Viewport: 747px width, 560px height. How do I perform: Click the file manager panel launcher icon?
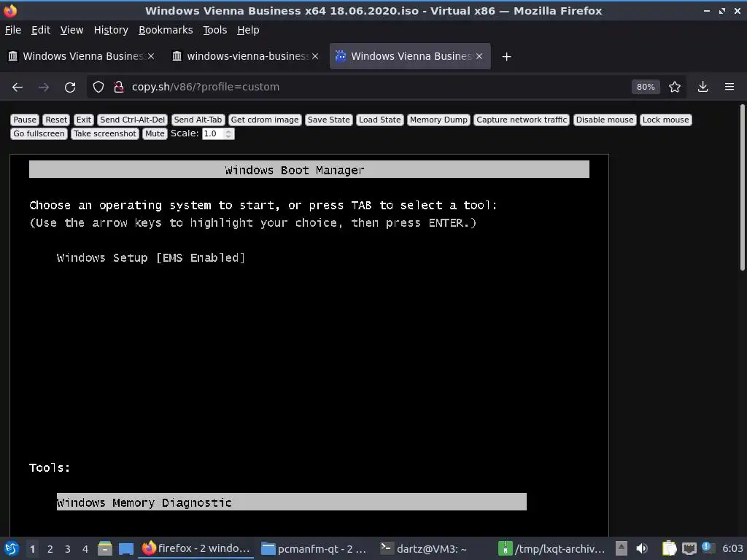105,549
